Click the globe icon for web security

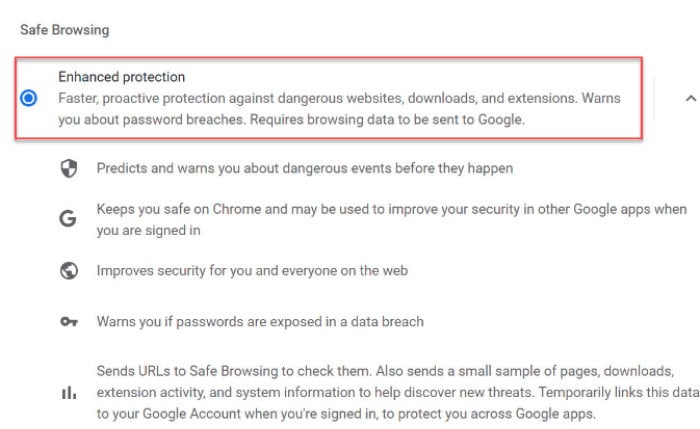(69, 271)
